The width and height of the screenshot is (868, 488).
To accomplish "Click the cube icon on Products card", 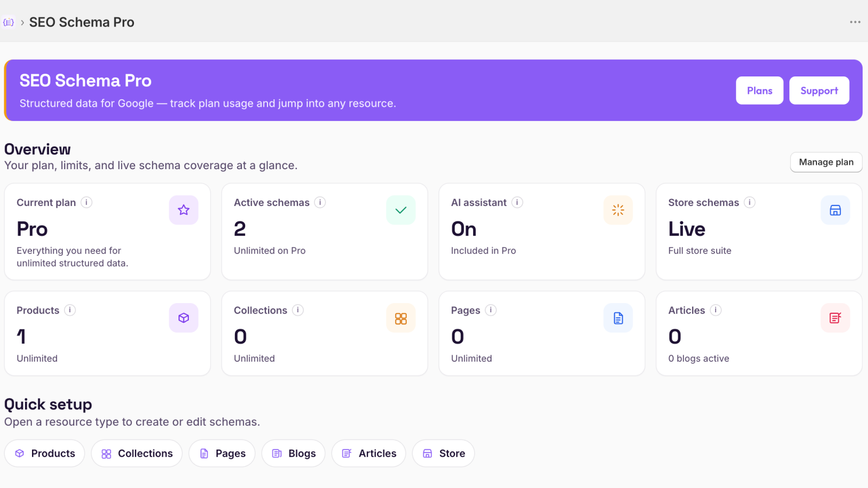I will [x=184, y=318].
